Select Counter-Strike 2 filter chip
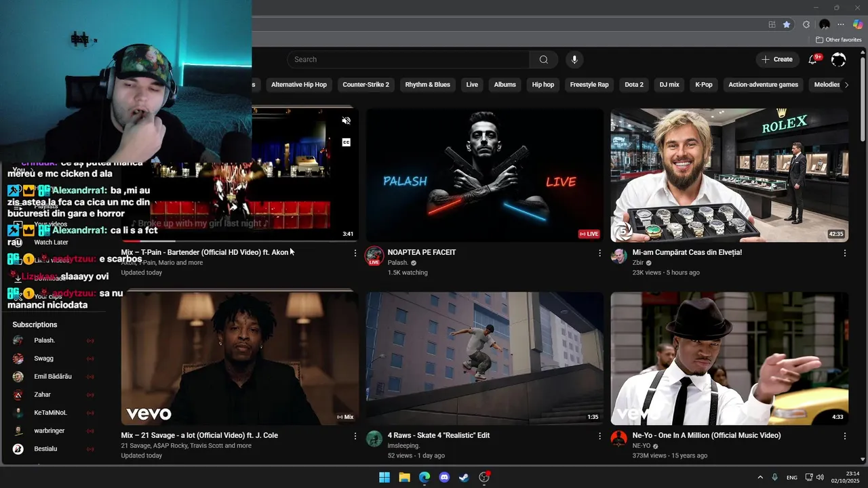Image resolution: width=868 pixels, height=488 pixels. (366, 85)
